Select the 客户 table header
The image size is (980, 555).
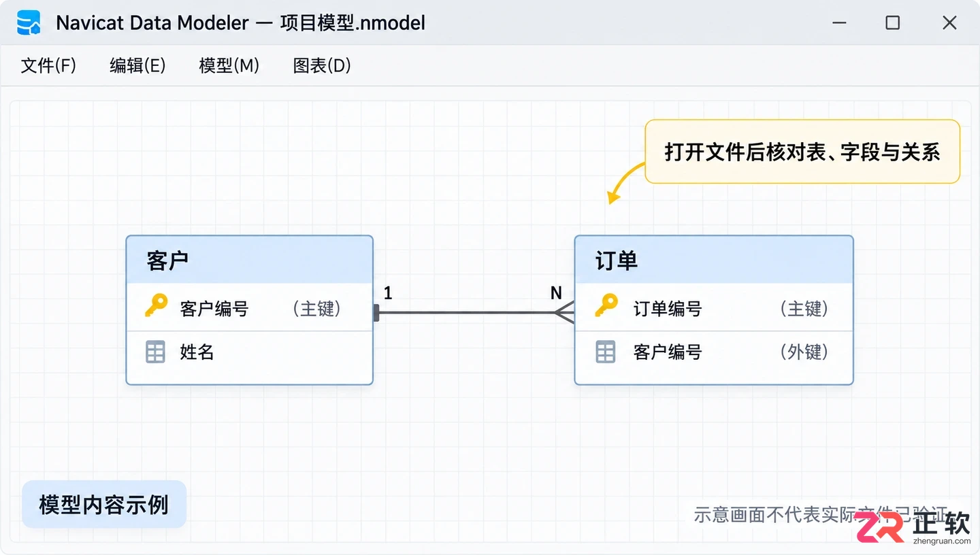click(x=250, y=260)
